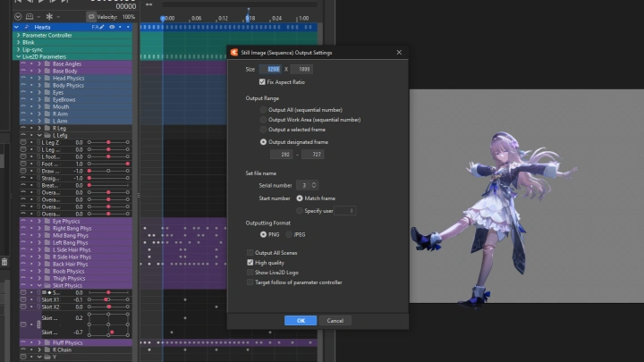Click the Skirt 2D parameter grid pad
Screen dimensions: 644x362
point(108,324)
